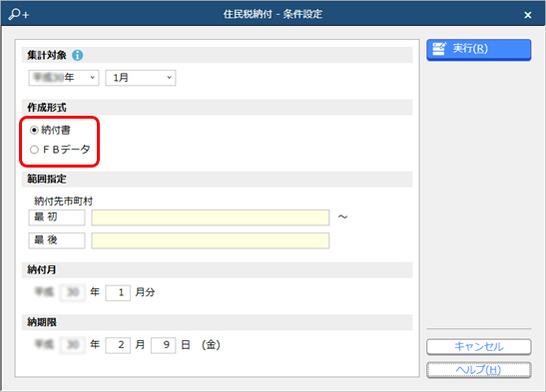Open help with ヘルプ(H) button
Screen dimensions: 546x392
pyautogui.click(x=479, y=370)
